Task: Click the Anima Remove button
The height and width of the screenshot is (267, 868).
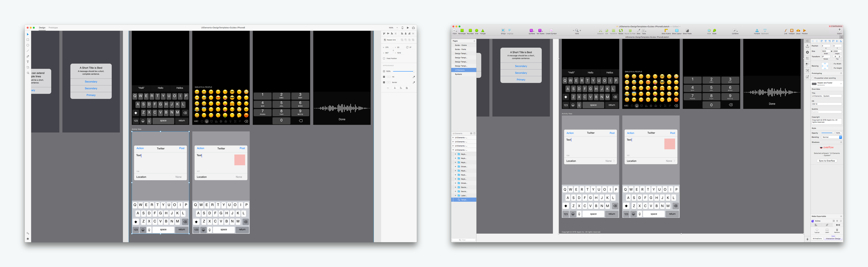Action: click(837, 231)
